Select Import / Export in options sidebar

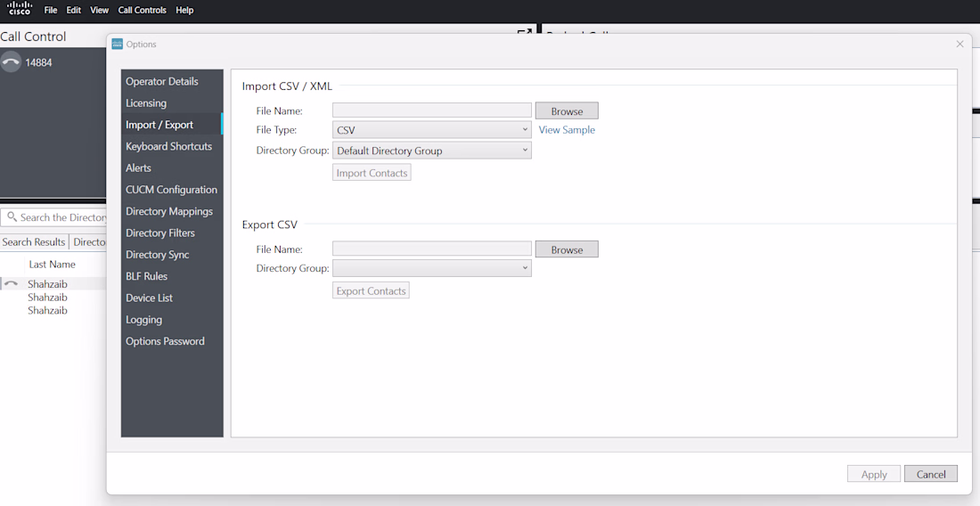tap(172, 125)
